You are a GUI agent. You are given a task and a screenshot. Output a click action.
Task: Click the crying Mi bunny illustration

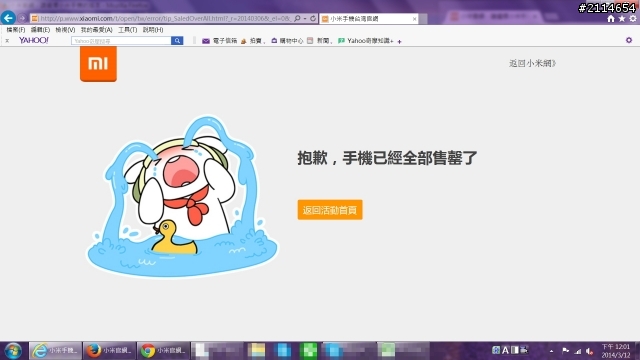point(182,197)
